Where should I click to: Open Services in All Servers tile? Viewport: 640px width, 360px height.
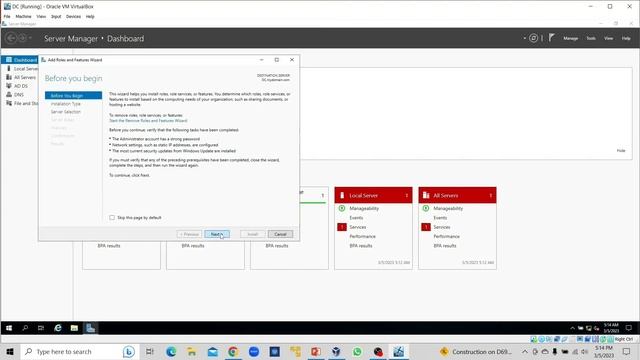(442, 227)
